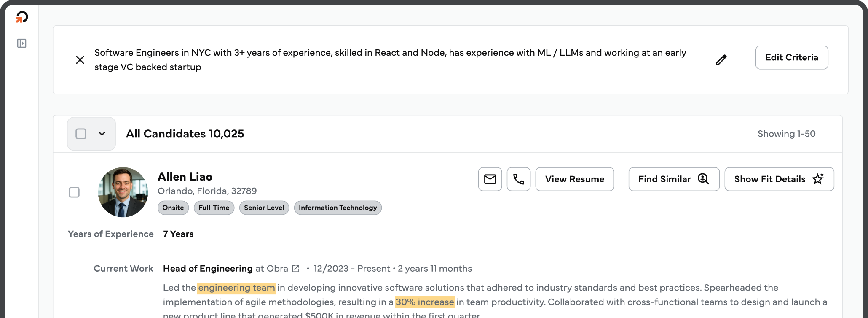The width and height of the screenshot is (868, 318).
Task: Select Allen Liao's checkbox
Action: (x=74, y=192)
